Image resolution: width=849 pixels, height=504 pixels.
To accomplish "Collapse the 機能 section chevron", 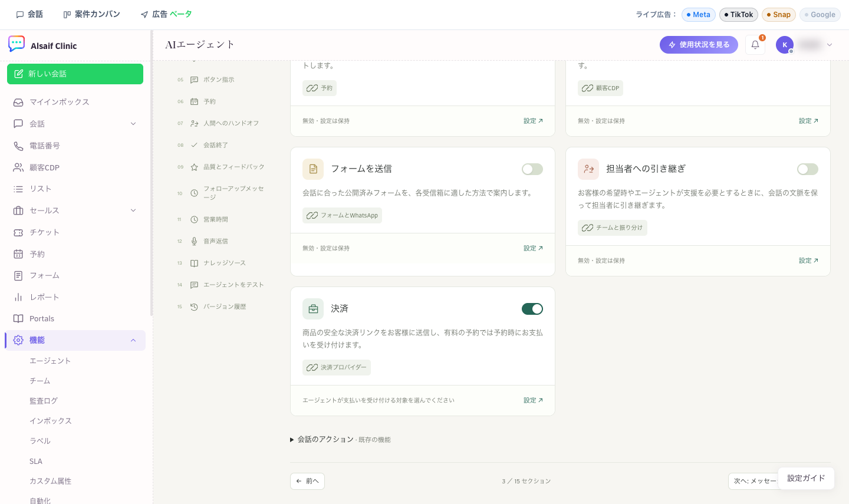I will click(x=133, y=340).
